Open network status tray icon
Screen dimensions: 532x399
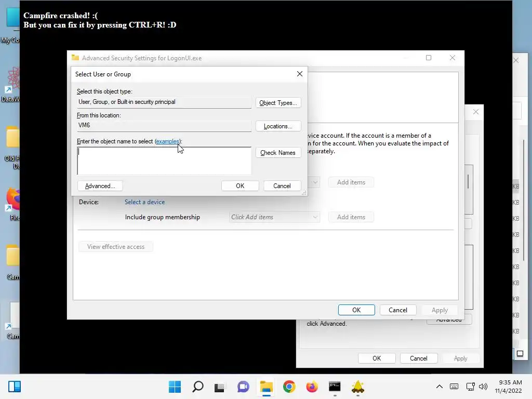tap(470, 387)
